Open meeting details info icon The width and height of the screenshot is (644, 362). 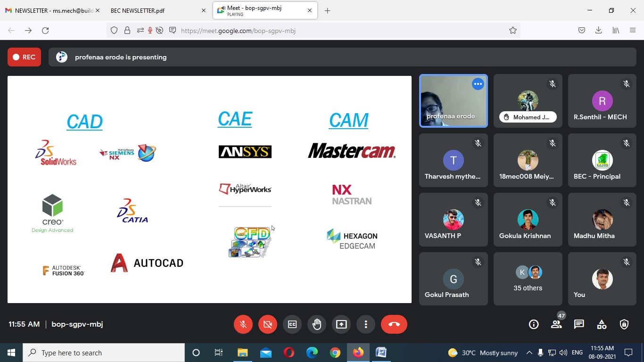[534, 324]
